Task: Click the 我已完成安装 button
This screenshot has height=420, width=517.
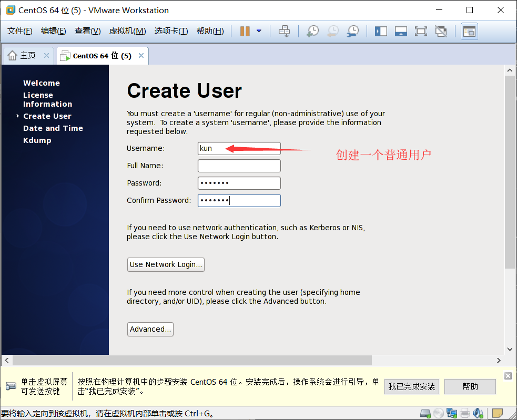Action: click(411, 386)
